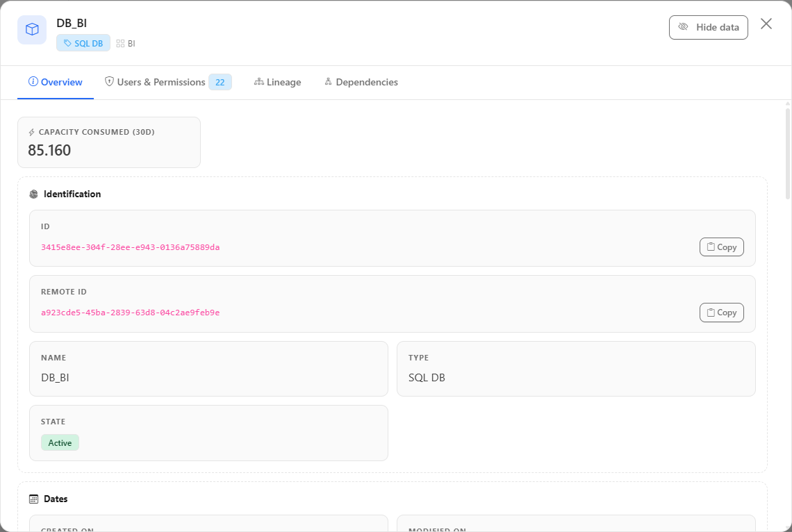
Task: Click the BI workspace grid icon
Action: point(120,44)
